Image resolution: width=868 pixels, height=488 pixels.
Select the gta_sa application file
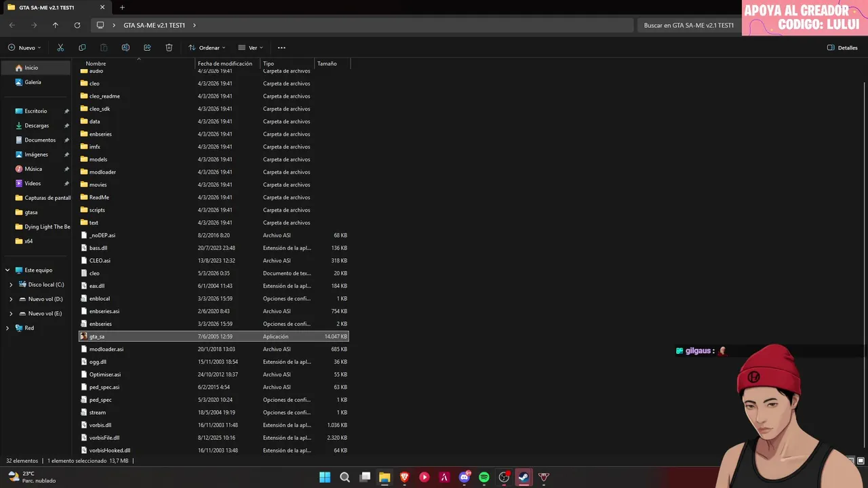214,336
